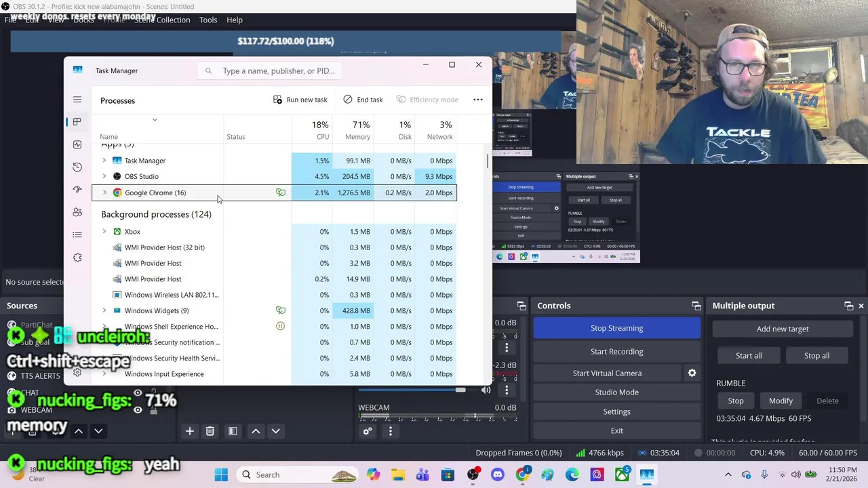This screenshot has width=868, height=488.
Task: Open Scene Collection menu in OBS
Action: pyautogui.click(x=162, y=20)
